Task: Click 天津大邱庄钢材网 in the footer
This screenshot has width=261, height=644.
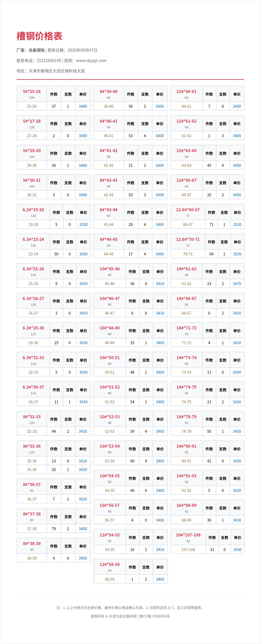Action: 123,616
